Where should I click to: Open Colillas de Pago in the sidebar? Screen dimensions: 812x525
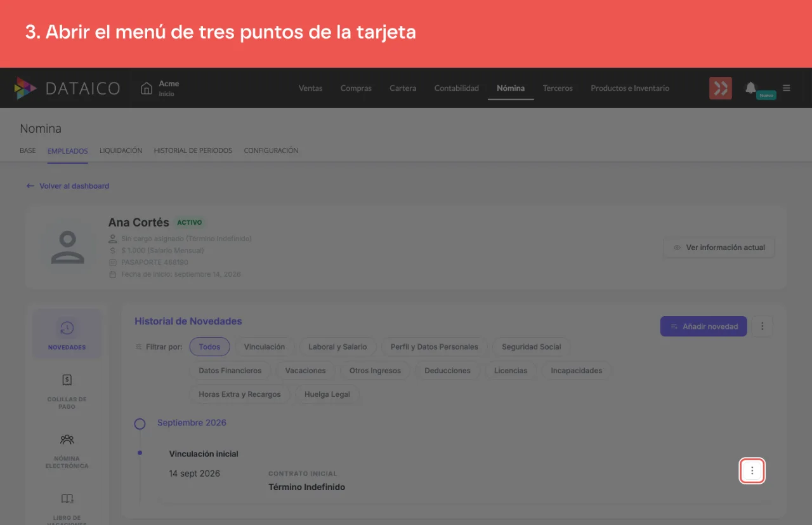pyautogui.click(x=67, y=391)
